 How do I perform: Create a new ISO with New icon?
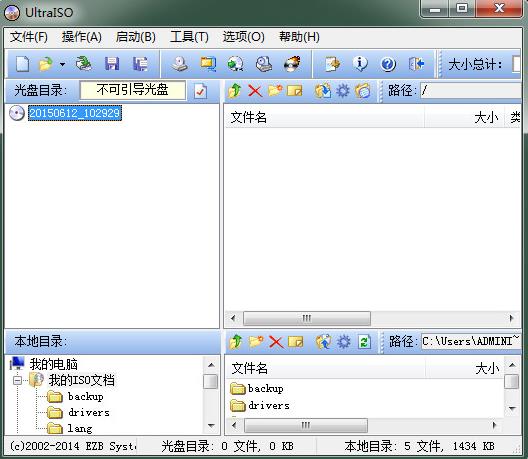(x=23, y=64)
